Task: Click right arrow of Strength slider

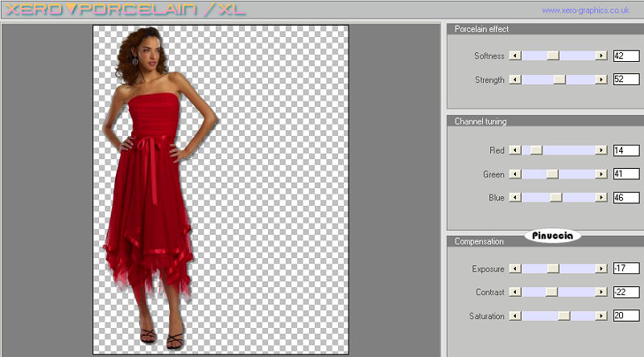Action: click(601, 79)
